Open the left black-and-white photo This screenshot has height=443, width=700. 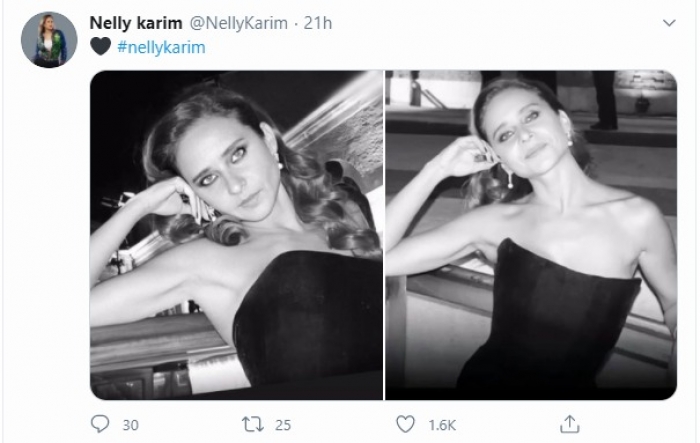(236, 235)
